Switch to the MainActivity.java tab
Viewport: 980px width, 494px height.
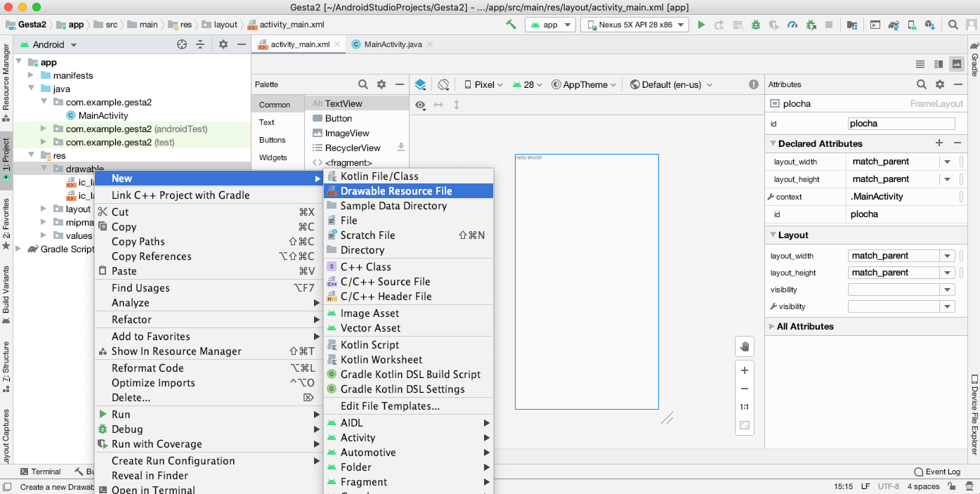click(x=393, y=44)
